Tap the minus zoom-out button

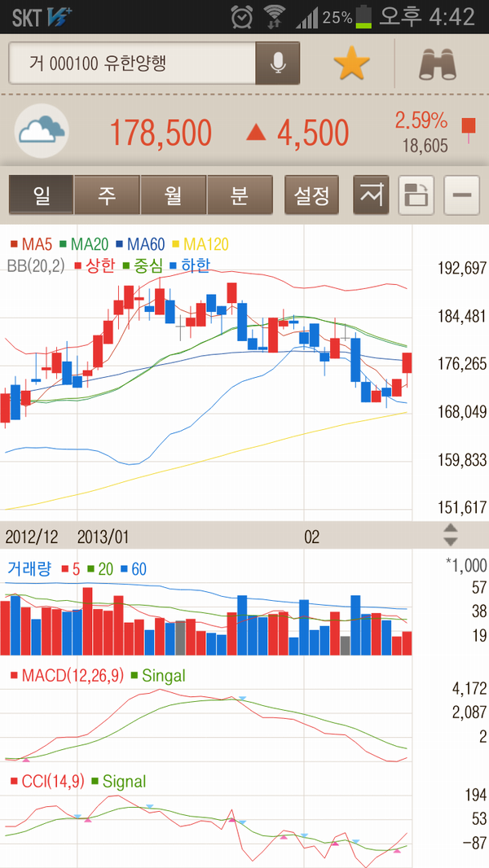tap(462, 195)
